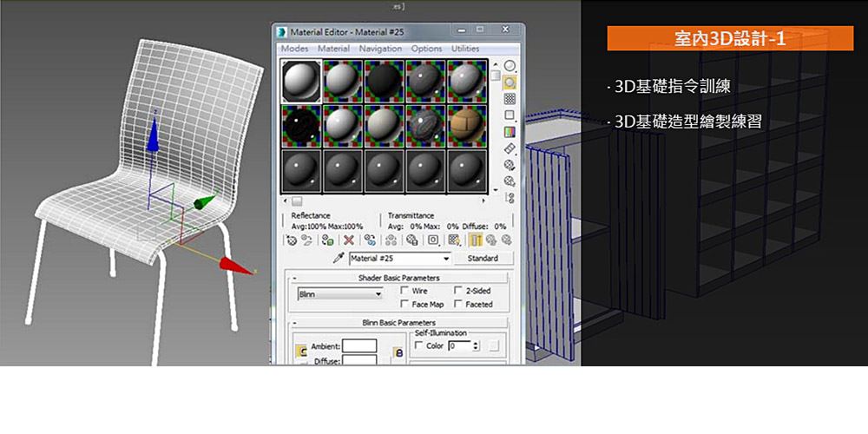Enable the 2-Sided checkbox
Image resolution: width=868 pixels, height=434 pixels.
coord(459,291)
